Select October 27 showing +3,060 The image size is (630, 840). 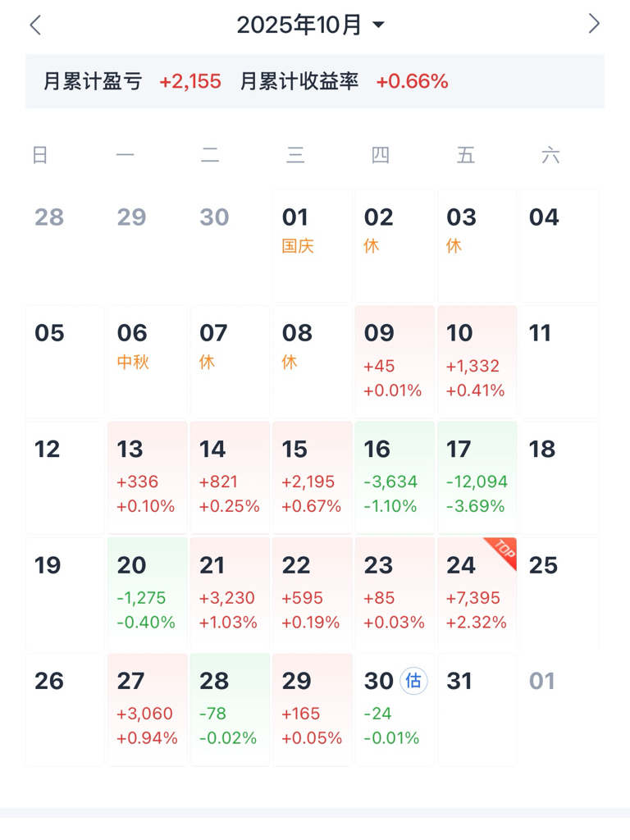coord(147,710)
